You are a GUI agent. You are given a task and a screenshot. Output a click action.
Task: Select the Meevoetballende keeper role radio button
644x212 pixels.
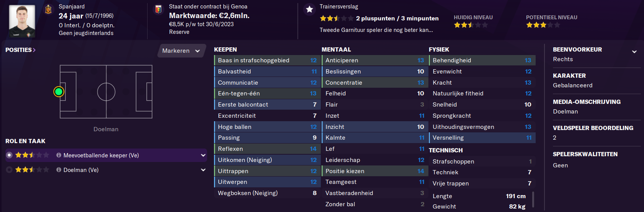point(9,155)
